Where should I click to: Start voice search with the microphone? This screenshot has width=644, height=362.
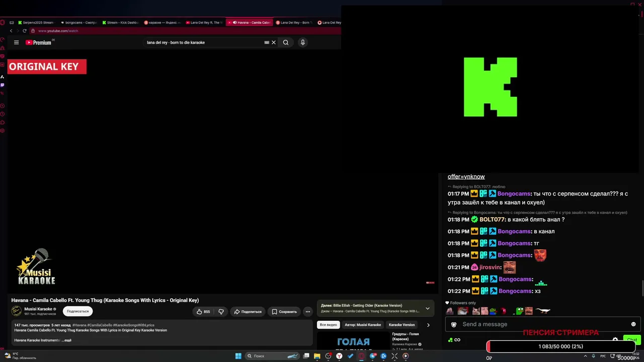[x=303, y=43]
